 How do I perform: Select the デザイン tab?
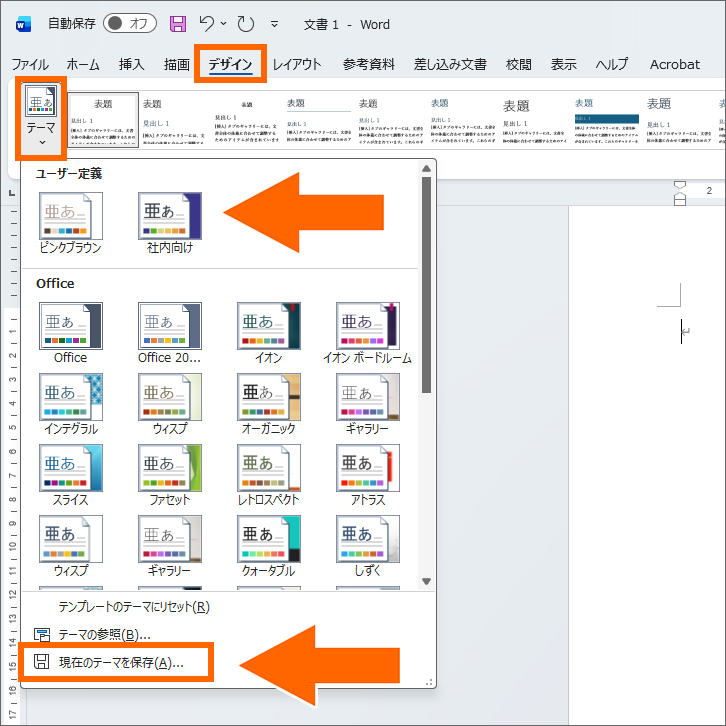[230, 64]
